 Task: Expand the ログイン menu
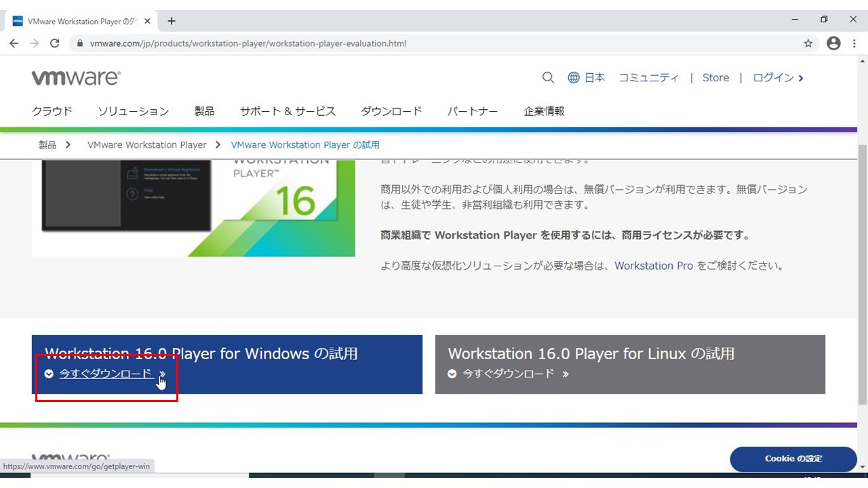[778, 77]
